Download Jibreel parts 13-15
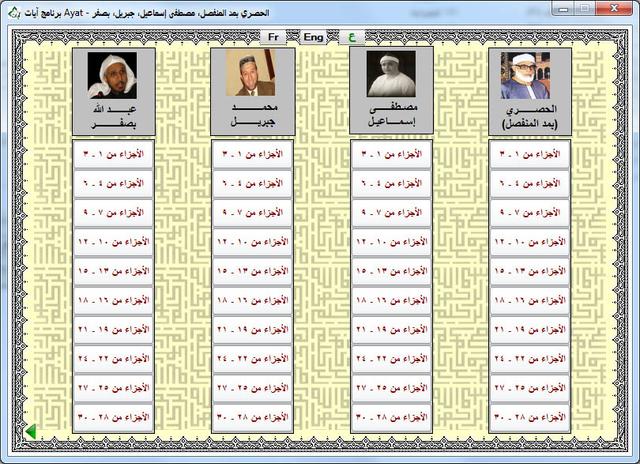This screenshot has width=640, height=464. coord(253,271)
